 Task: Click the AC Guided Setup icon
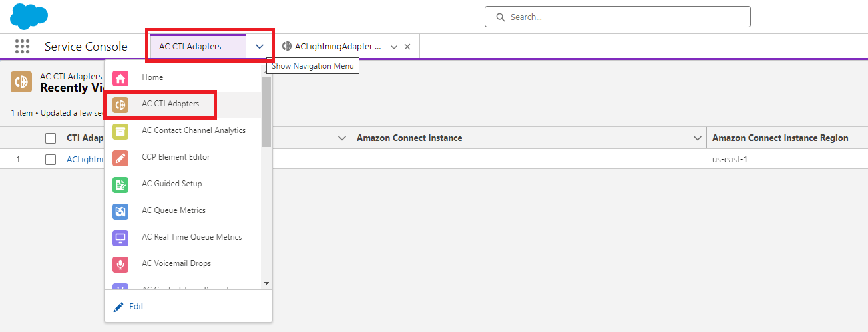click(x=120, y=184)
